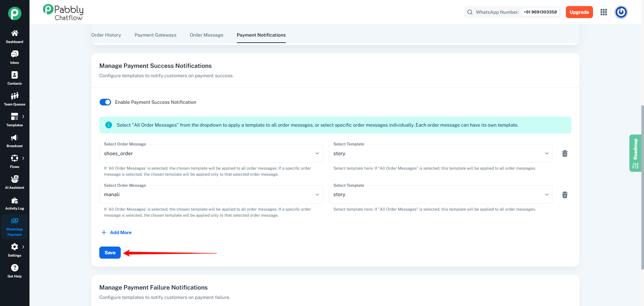Click the page vertical scrollbar

[642, 187]
